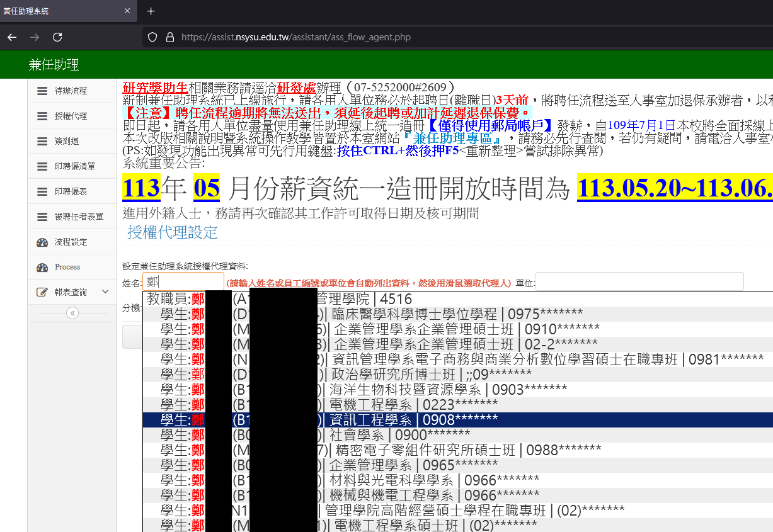Expand 報表查詢 sidebar chevron
Viewport: 773px width, 532px height.
coord(105,292)
